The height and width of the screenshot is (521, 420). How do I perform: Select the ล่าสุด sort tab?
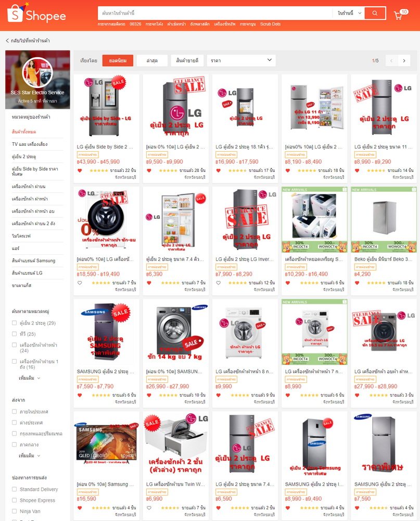152,60
